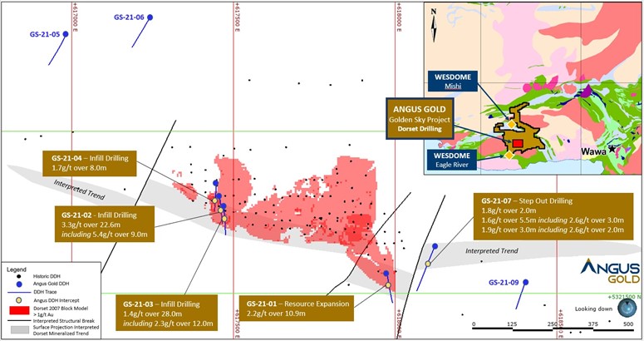Select the north arrow on inset map
Viewport: 644px width, 341px height.
[x=434, y=25]
